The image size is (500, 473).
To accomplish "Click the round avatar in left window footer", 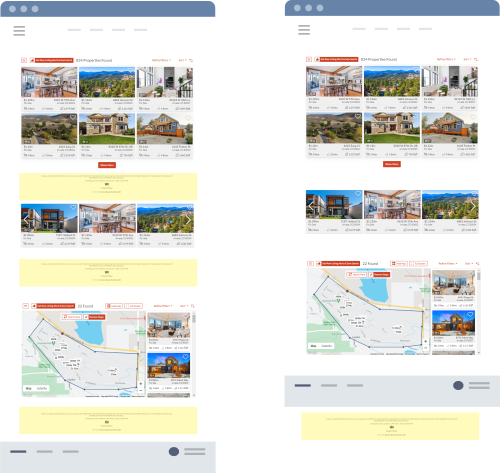I will coord(174,452).
